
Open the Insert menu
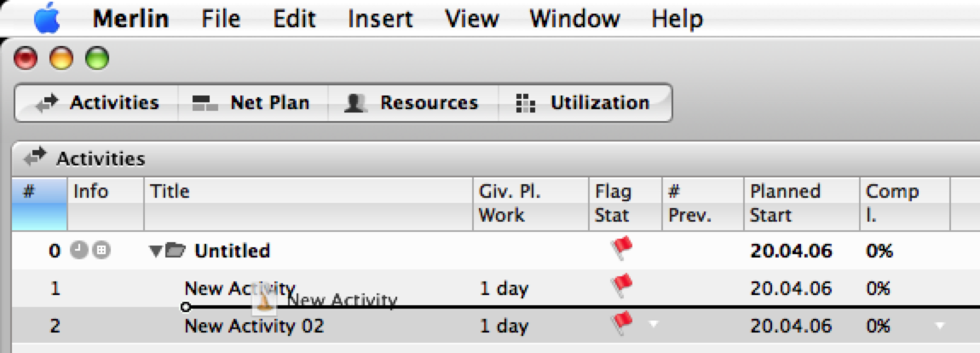pos(380,19)
